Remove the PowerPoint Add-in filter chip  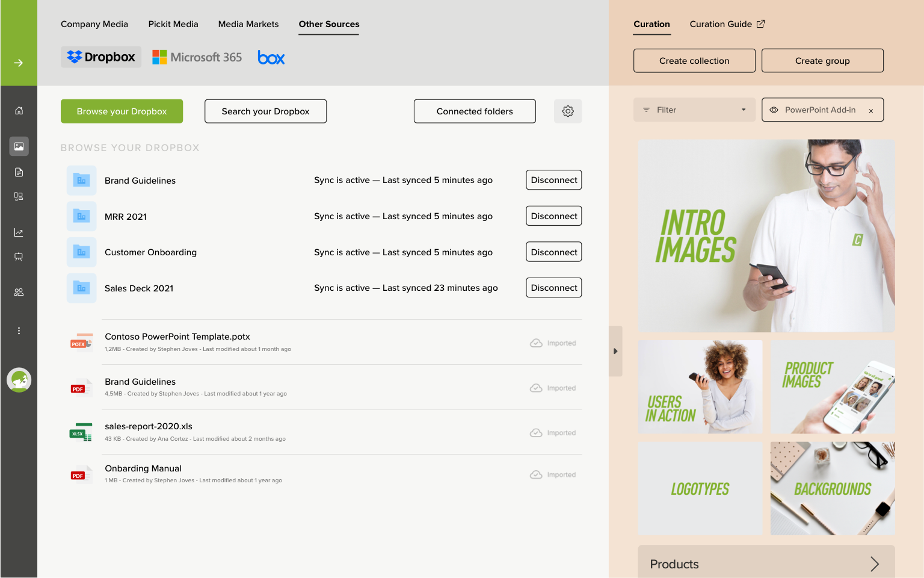[x=870, y=111]
